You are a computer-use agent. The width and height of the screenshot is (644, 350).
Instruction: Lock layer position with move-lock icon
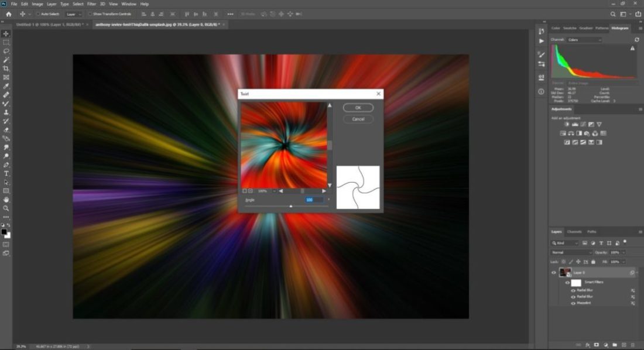click(578, 262)
